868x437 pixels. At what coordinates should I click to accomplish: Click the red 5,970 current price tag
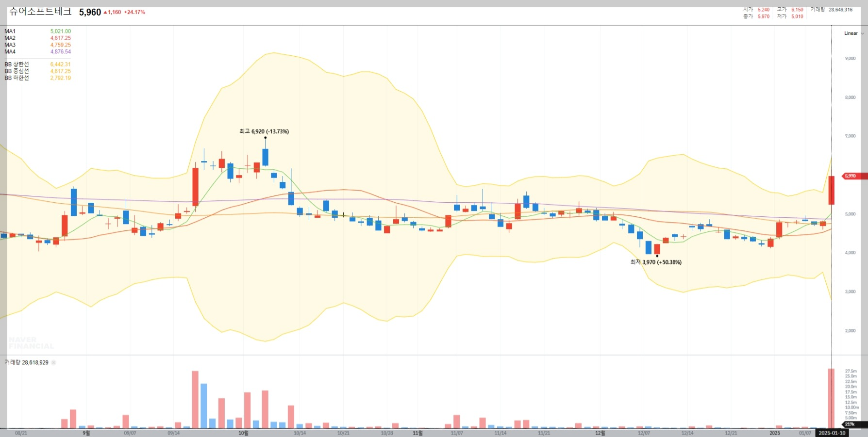click(854, 176)
